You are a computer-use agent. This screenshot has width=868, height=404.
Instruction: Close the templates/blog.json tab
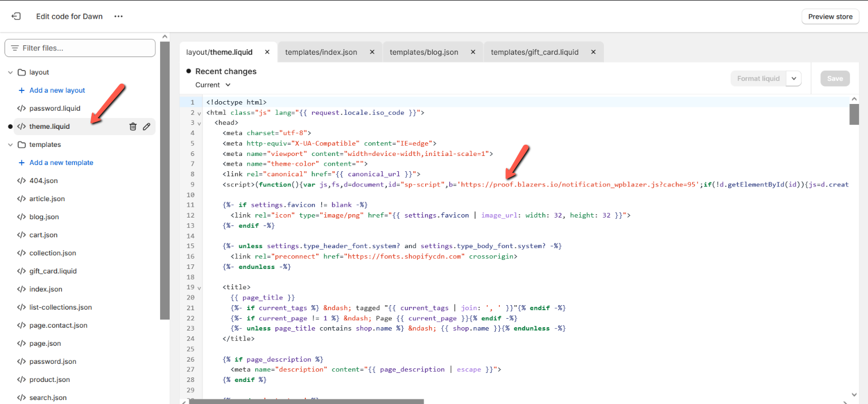[x=473, y=52]
